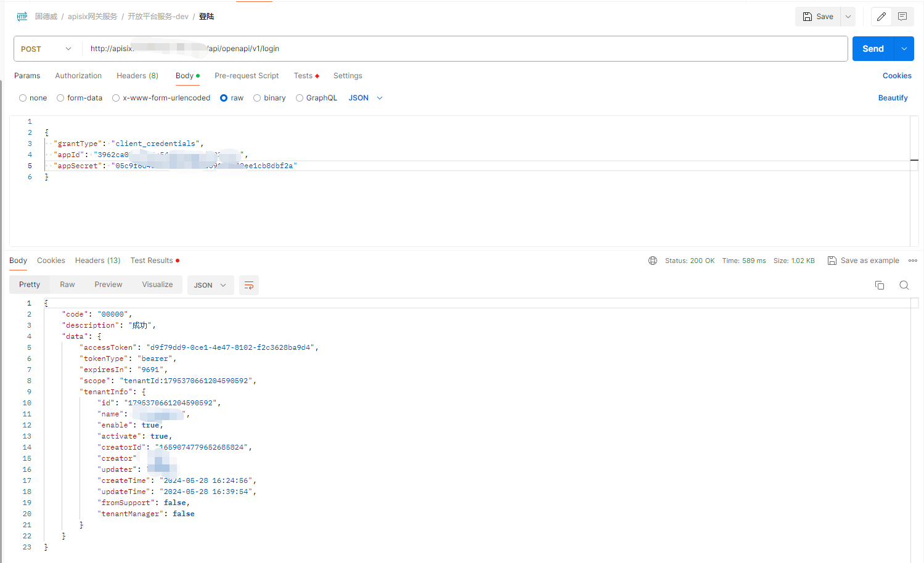Click the wrap lines icon in response toolbar
Viewport: 924px width, 563px height.
(249, 285)
